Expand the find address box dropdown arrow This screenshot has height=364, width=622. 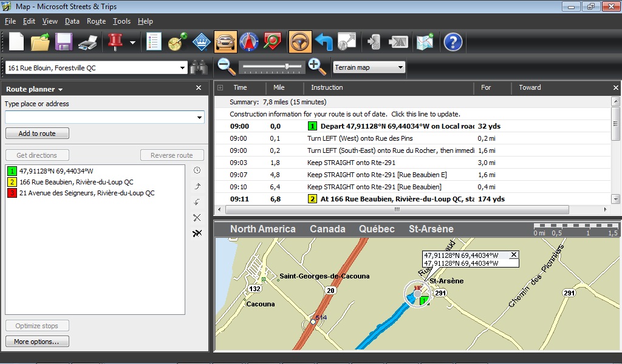coord(182,68)
